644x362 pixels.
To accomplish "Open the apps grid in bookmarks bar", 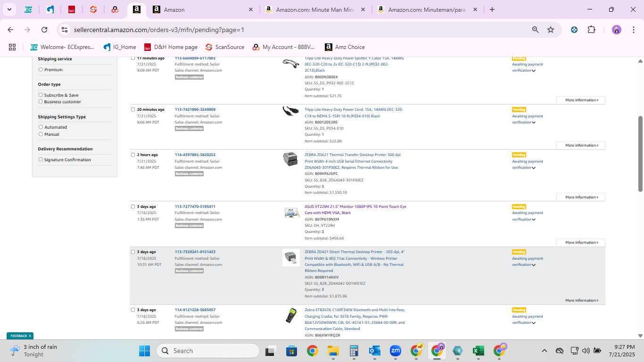I will tap(12, 47).
